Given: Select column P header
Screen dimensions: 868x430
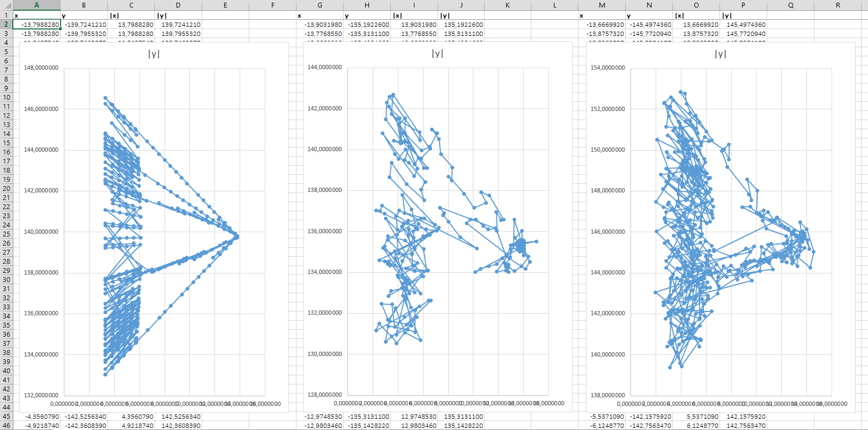Looking at the screenshot, I should point(743,5).
